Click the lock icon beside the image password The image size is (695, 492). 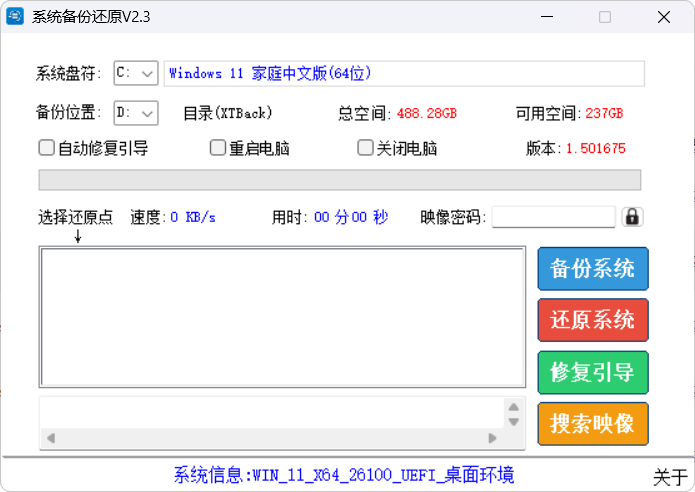pos(632,217)
